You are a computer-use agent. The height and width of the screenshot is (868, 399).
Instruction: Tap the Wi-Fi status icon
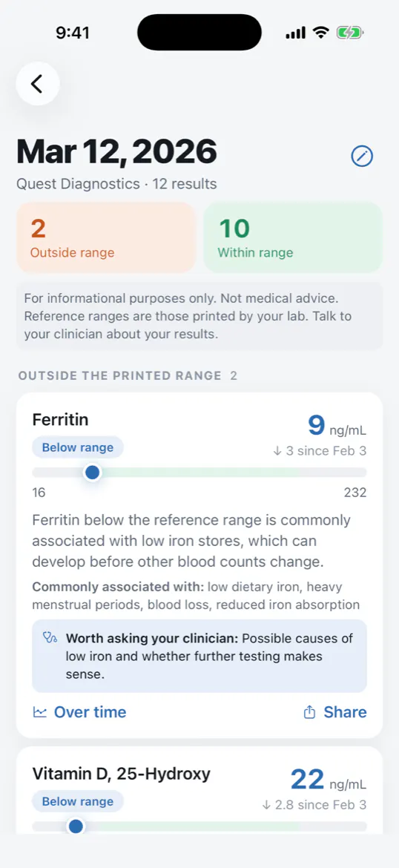click(320, 33)
